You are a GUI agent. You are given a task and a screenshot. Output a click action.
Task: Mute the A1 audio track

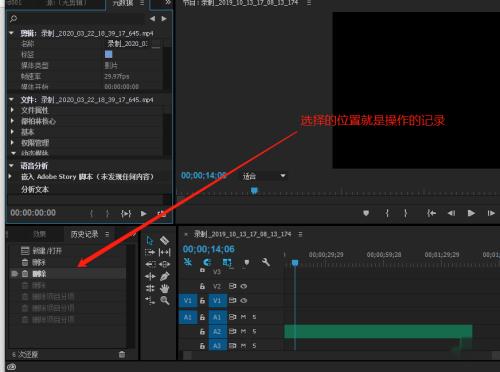243,317
